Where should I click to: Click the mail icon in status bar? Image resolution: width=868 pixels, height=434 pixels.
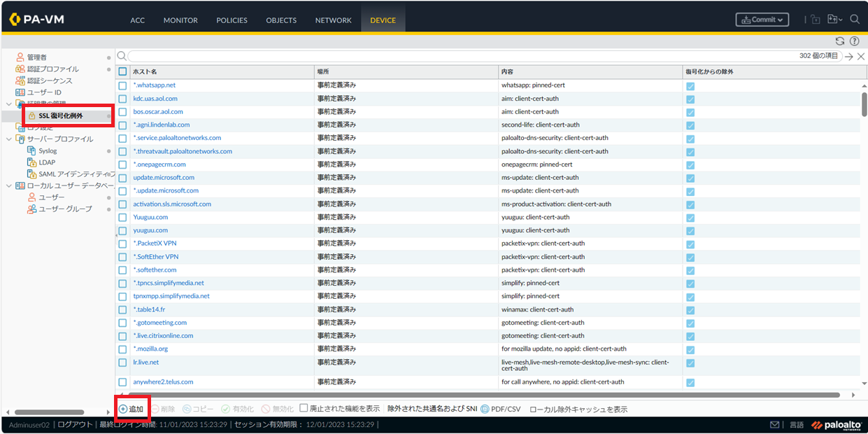click(774, 425)
